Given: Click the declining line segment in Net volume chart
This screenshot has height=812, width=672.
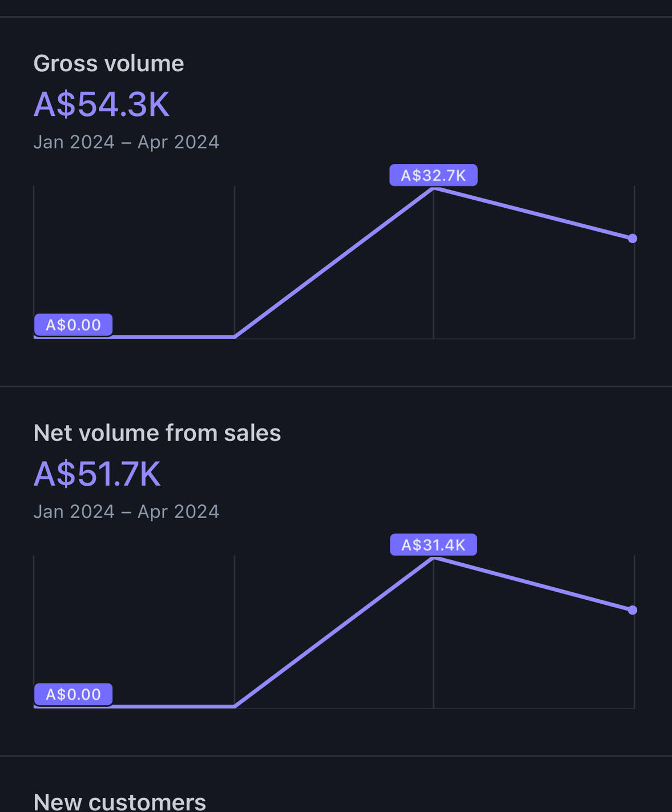Looking at the screenshot, I should (533, 584).
